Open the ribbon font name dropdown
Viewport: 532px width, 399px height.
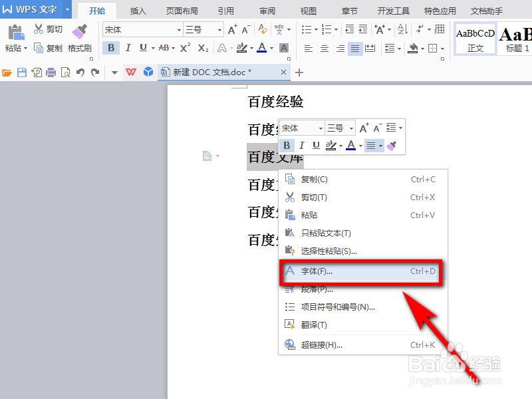coord(179,30)
